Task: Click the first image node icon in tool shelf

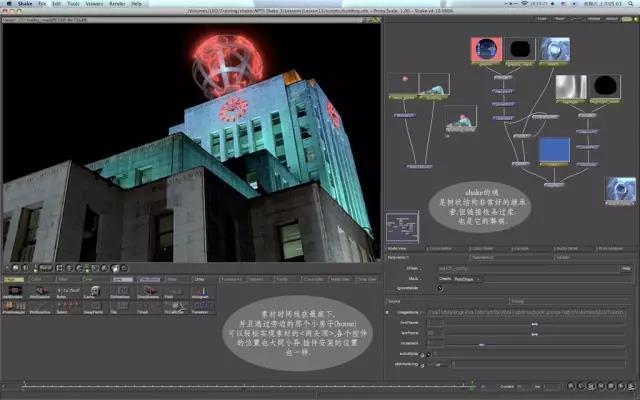Action: (15, 291)
